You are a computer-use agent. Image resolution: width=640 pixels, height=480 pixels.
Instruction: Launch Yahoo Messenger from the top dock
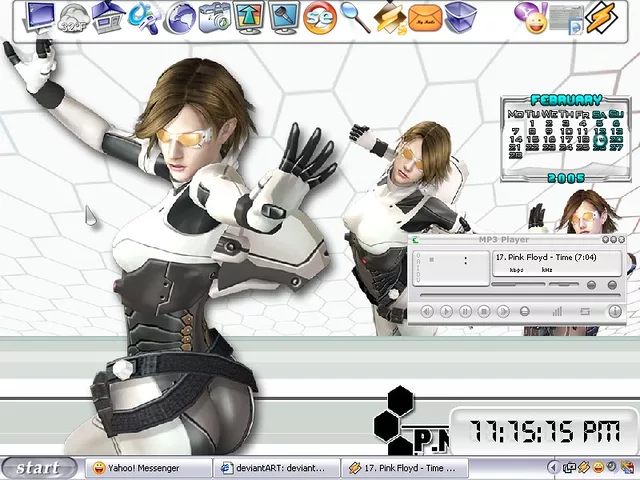(x=530, y=16)
